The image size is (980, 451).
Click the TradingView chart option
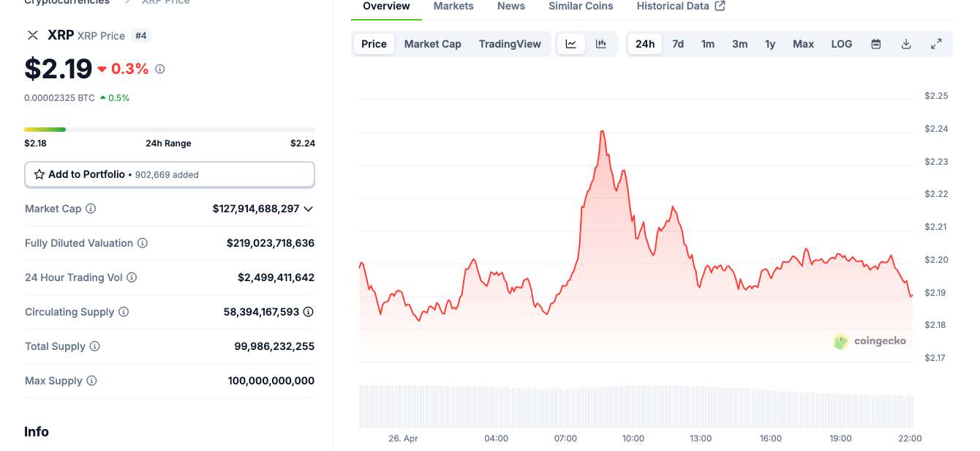click(510, 44)
